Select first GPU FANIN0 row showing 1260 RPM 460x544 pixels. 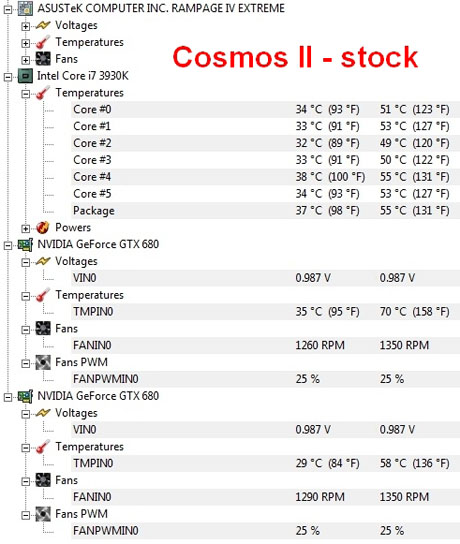click(x=266, y=346)
